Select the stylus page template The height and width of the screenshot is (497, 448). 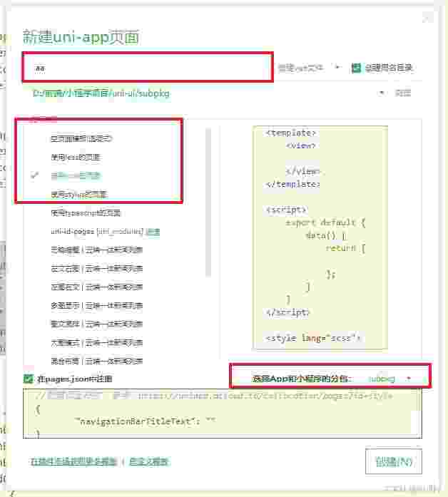click(x=78, y=194)
